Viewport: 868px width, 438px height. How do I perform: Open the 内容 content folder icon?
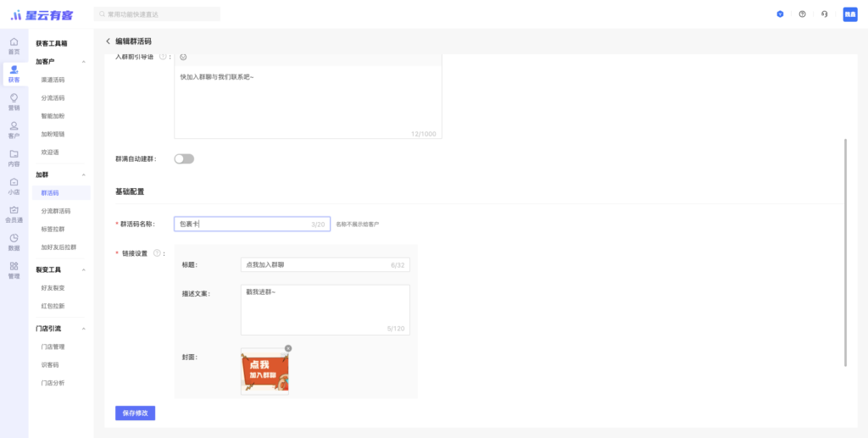tap(14, 158)
